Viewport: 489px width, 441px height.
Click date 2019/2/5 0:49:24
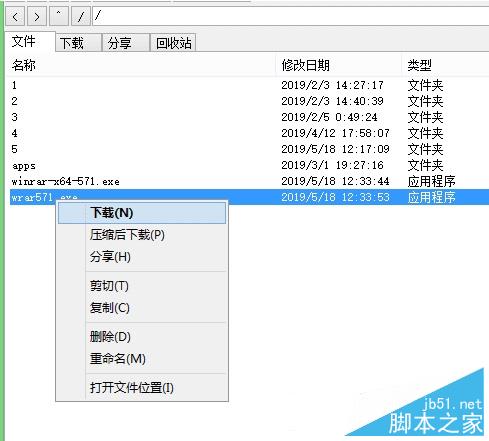(329, 117)
